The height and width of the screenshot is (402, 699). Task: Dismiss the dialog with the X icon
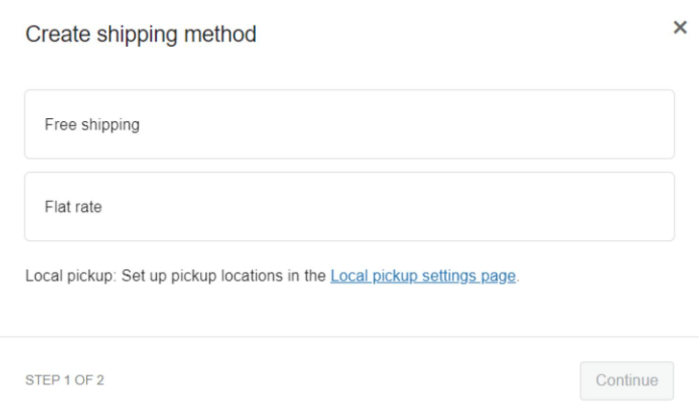point(680,30)
